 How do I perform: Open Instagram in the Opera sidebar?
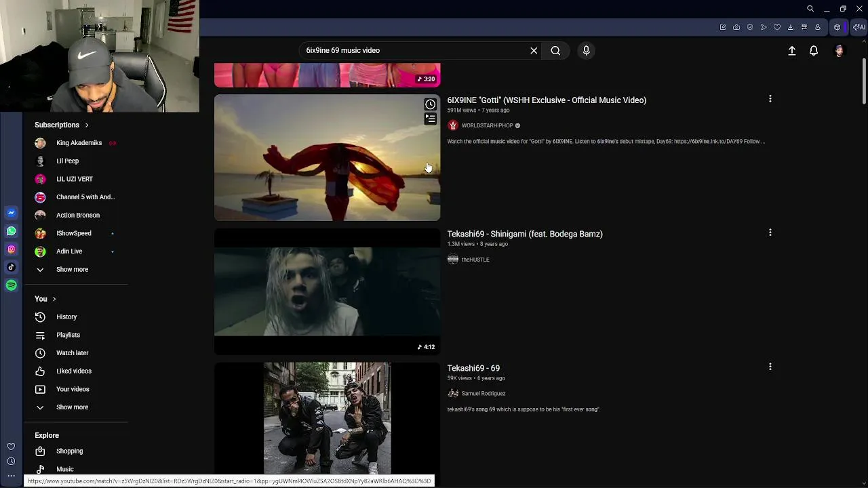click(x=11, y=249)
